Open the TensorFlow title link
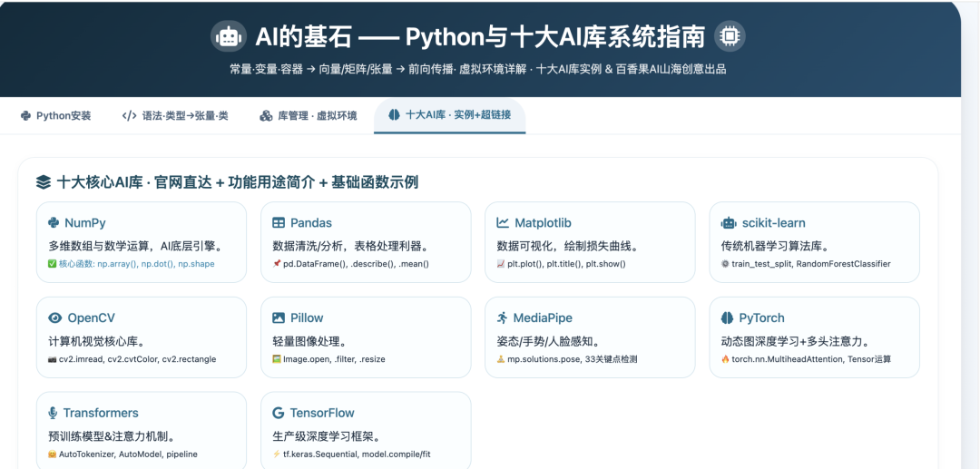The image size is (980, 469). 322,413
